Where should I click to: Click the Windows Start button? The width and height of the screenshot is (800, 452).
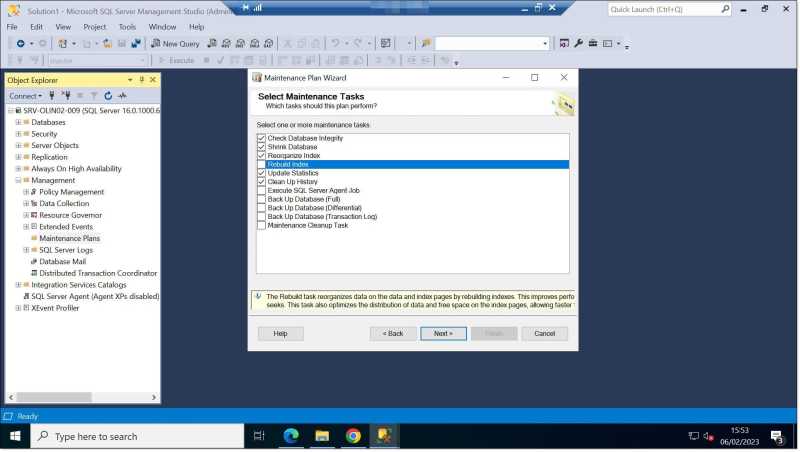(15, 436)
